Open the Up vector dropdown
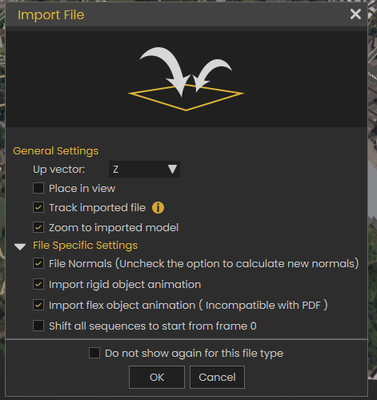The width and height of the screenshot is (377, 400). (x=144, y=169)
